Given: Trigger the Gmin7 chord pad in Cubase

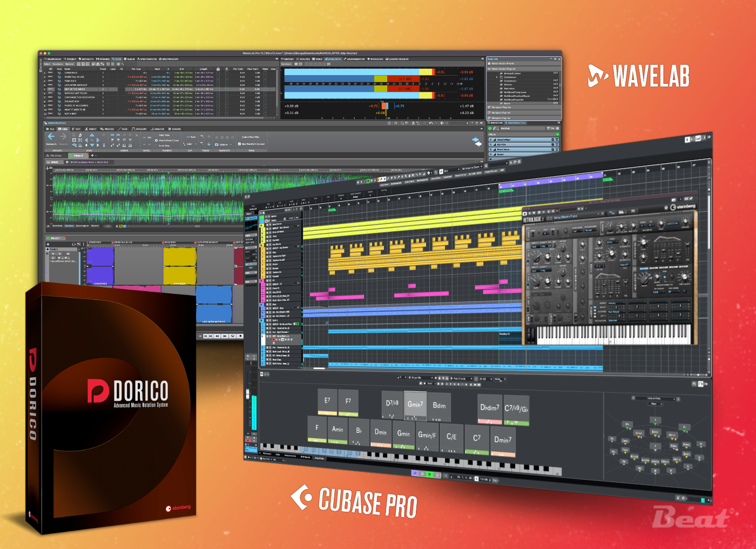Looking at the screenshot, I should (x=415, y=405).
